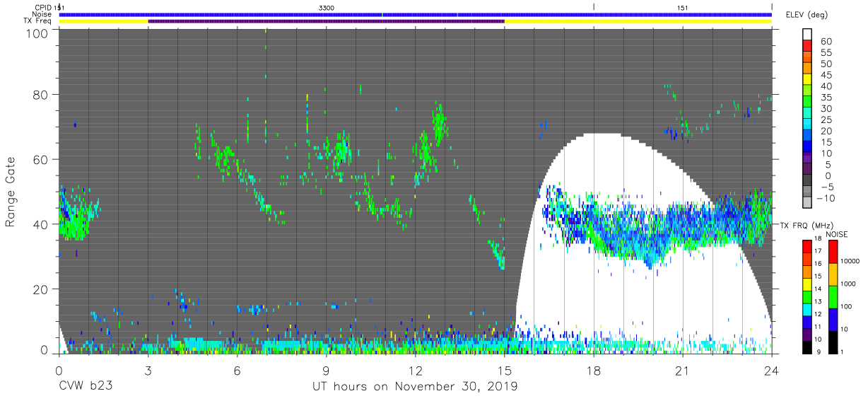Image resolution: width=868 pixels, height=401 pixels.
Task: Select the 'ELEV (deg)' legend title
Action: [x=806, y=14]
